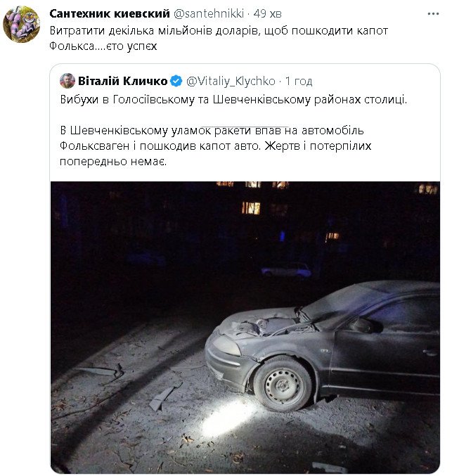Visit the @santehnikki handle

tap(209, 13)
